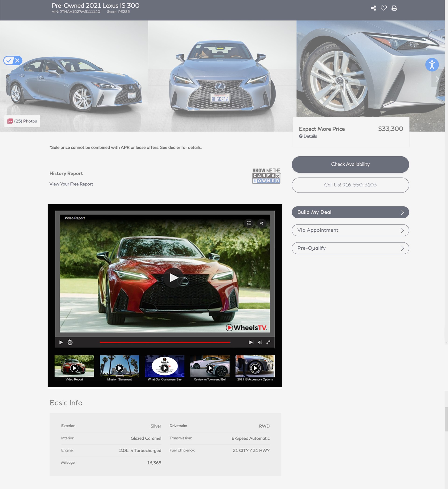
Task: Click the checkmark toggle on the car photo
Action: click(9, 60)
